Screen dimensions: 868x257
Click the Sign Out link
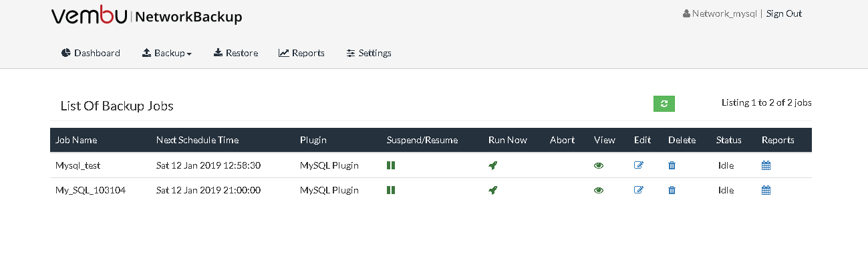(784, 13)
